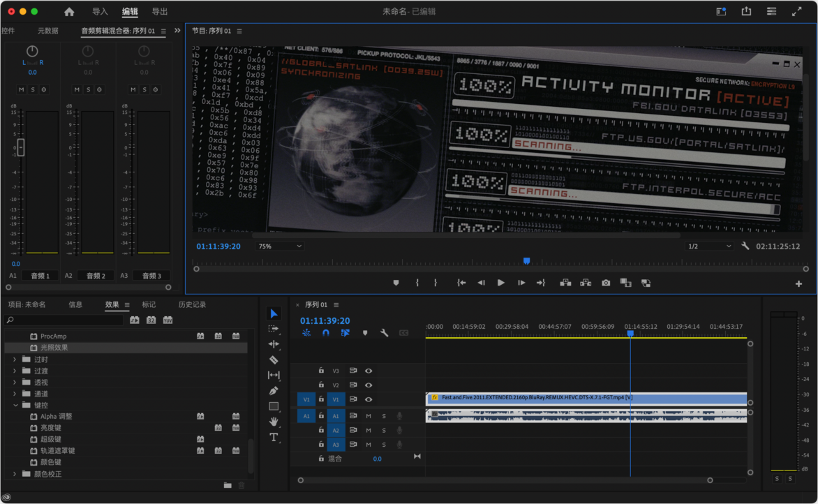Select the 超级键 effect
The width and height of the screenshot is (818, 504).
(51, 439)
